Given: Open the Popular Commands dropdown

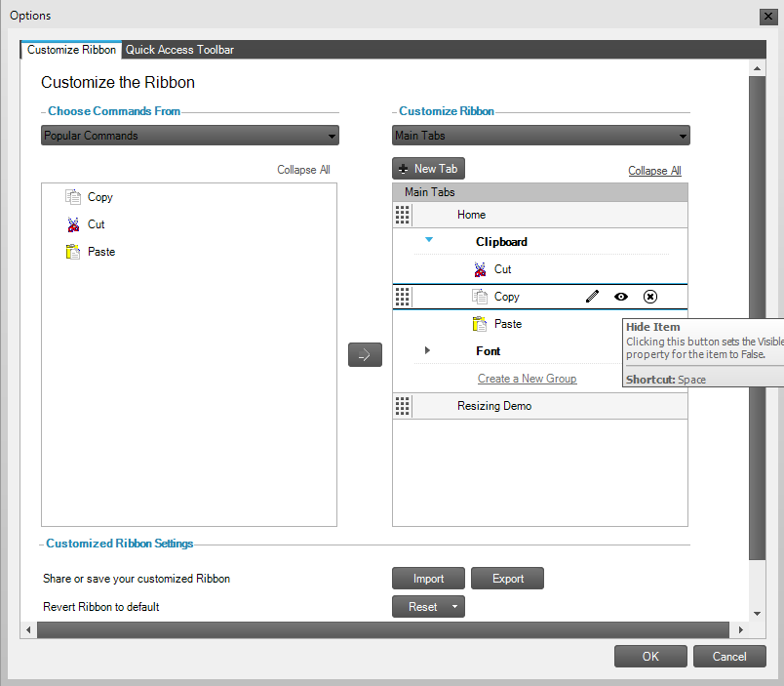Looking at the screenshot, I should tap(190, 136).
